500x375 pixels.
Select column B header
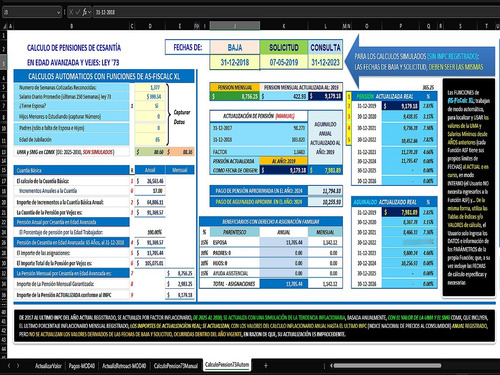(71, 26)
